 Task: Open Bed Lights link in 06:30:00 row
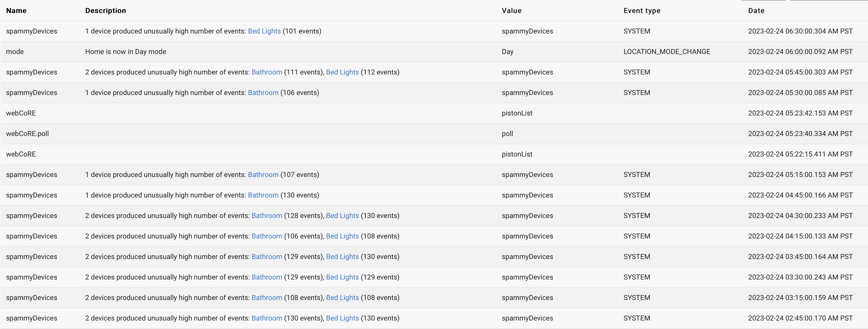tap(264, 31)
